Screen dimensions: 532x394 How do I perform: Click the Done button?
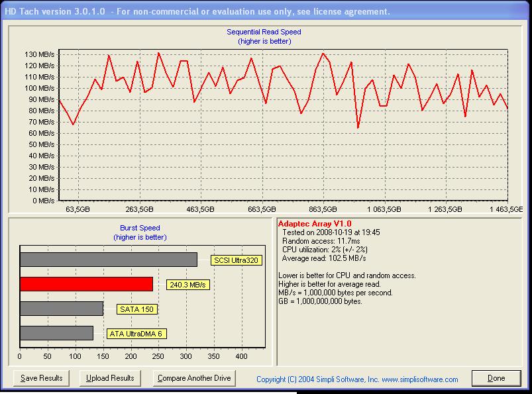point(496,378)
